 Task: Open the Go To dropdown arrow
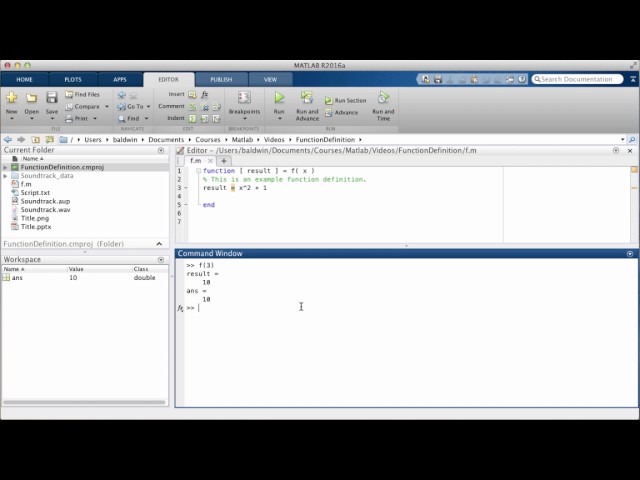(x=148, y=107)
